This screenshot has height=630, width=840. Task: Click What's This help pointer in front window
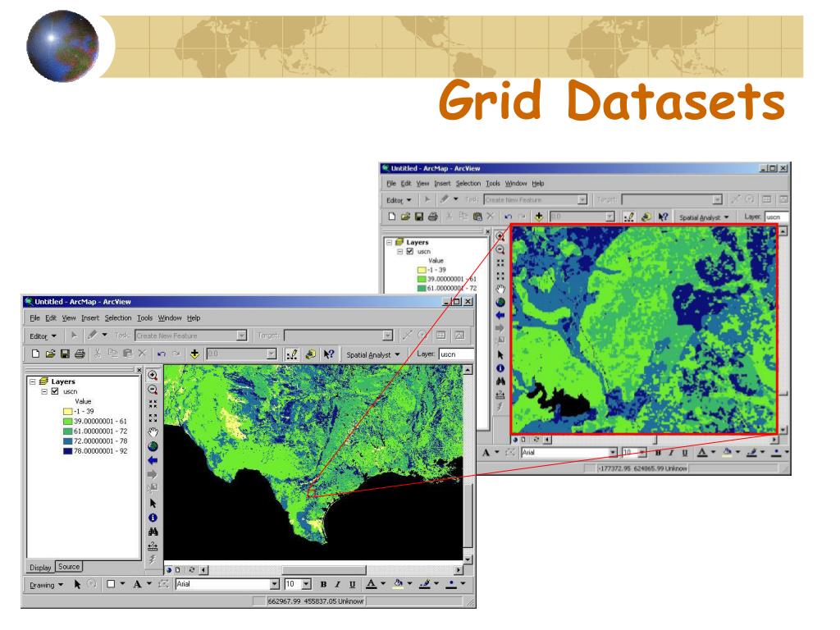[328, 354]
